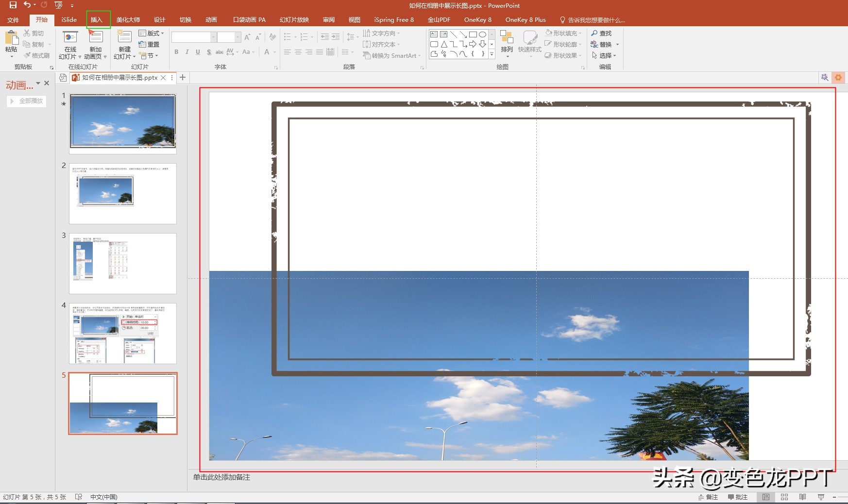Open the Layout (版式) dropdown
This screenshot has width=848, height=504.
point(152,33)
